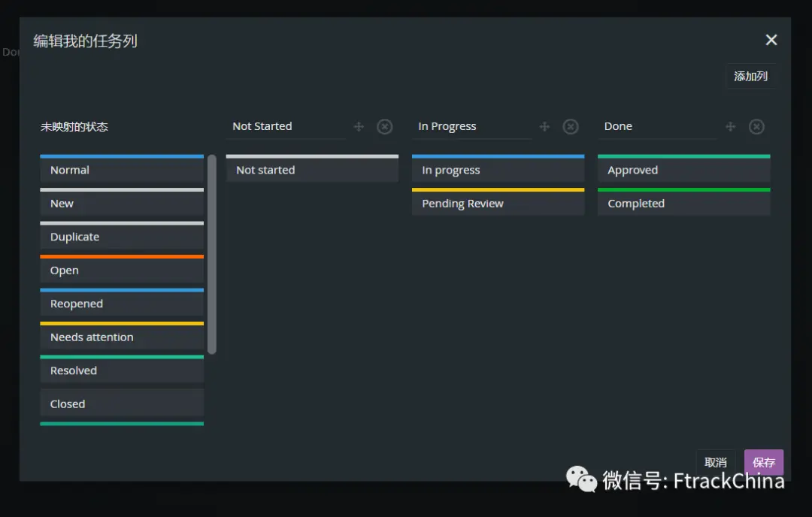Remove the Not Started column
812x517 pixels.
click(385, 127)
